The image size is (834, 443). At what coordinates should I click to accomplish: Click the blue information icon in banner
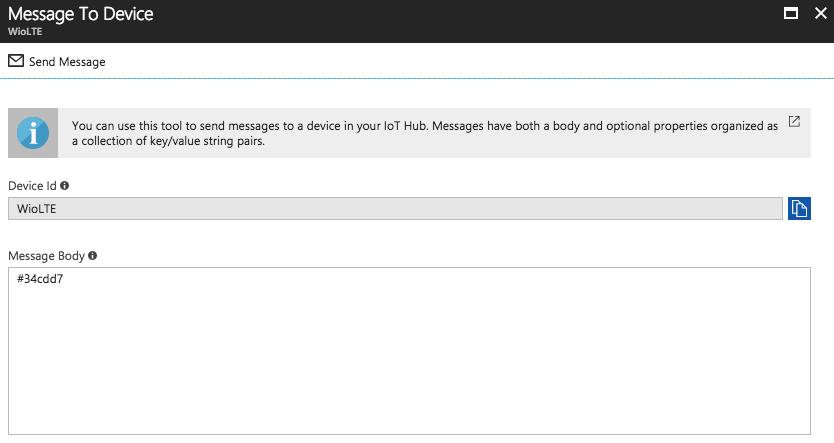click(33, 133)
